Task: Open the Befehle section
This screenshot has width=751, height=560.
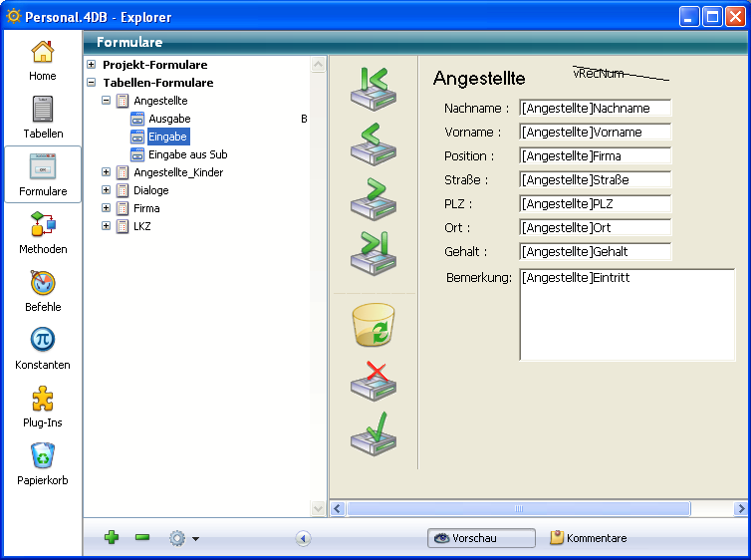Action: point(43,290)
